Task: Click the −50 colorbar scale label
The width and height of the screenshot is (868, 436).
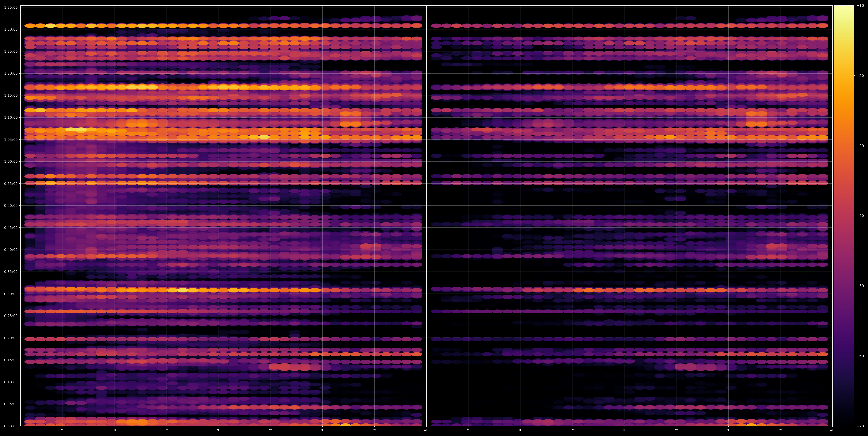Action: (x=860, y=286)
